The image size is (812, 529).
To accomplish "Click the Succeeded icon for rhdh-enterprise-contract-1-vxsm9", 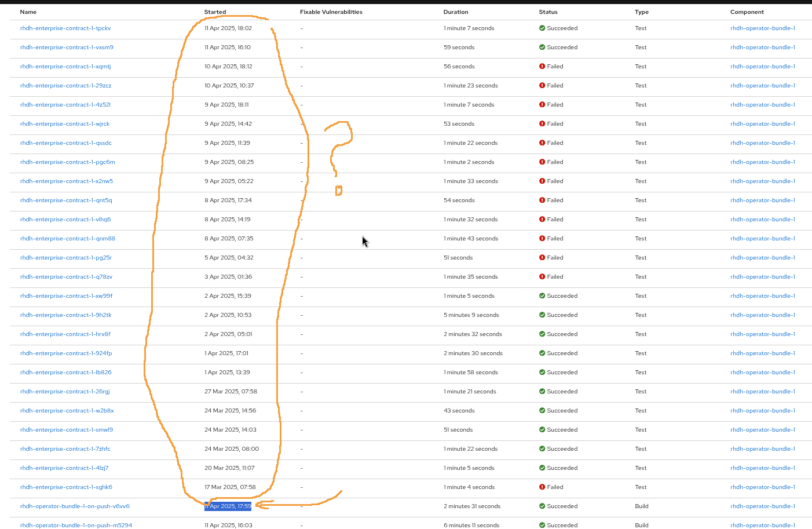I will [542, 47].
